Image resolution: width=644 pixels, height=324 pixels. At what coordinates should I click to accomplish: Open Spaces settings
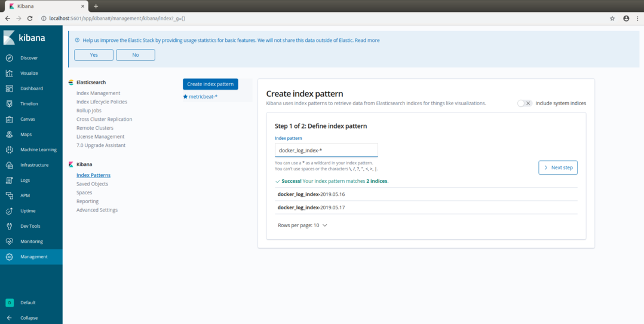pos(84,192)
